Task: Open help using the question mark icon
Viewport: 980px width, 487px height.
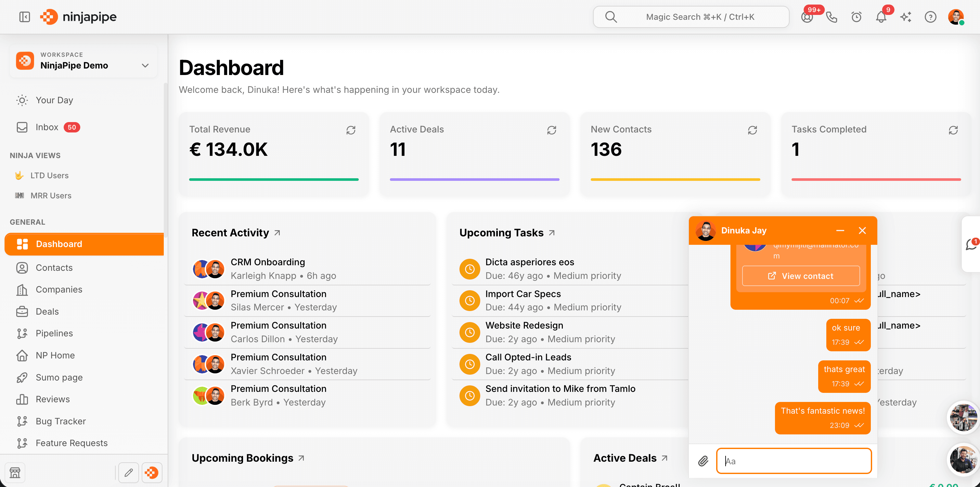Action: tap(931, 17)
